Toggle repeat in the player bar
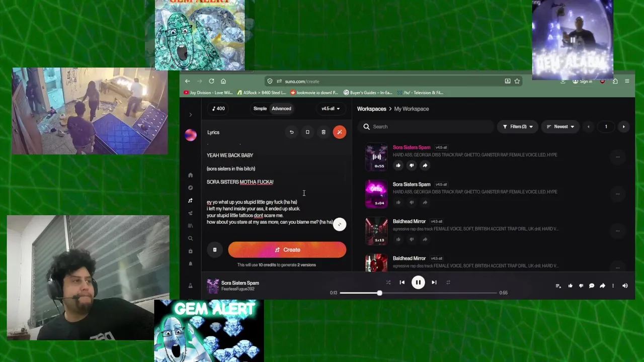Screen dimensions: 644x362 (448, 283)
